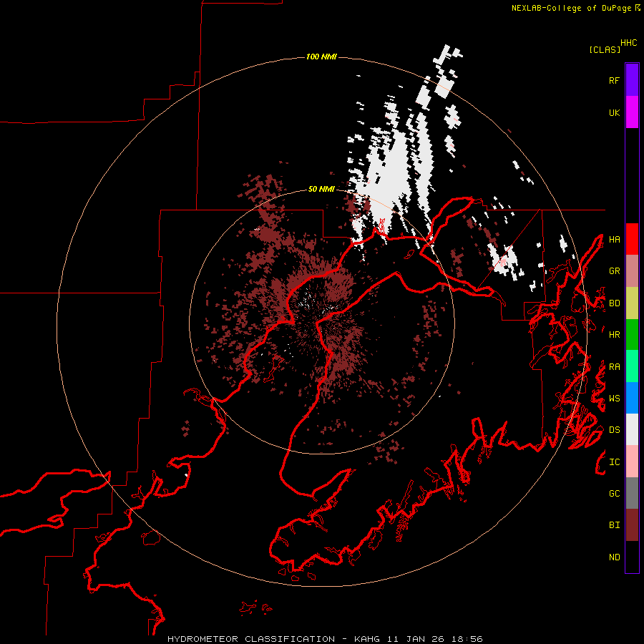The height and width of the screenshot is (644, 644).
Task: Click the 18:56 timestamp
Action: (467, 639)
